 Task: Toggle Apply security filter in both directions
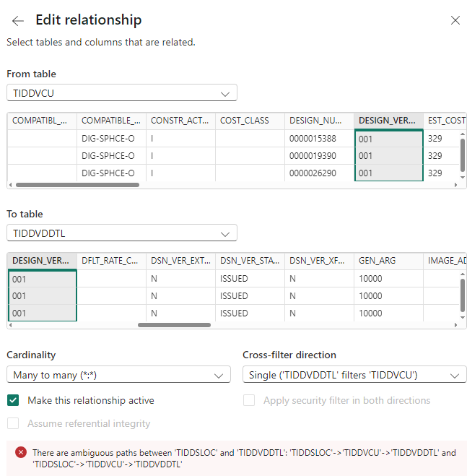[x=249, y=400]
